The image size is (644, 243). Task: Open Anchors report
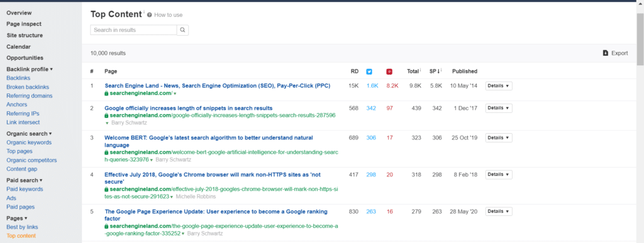[x=17, y=105]
